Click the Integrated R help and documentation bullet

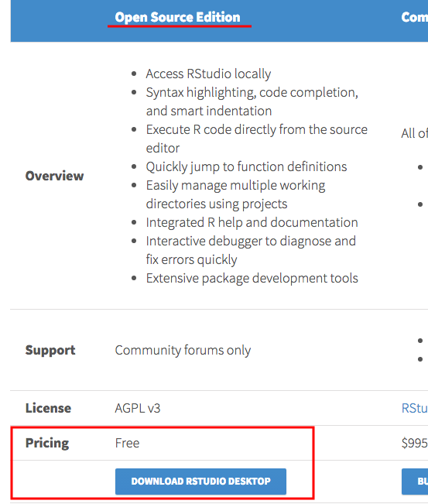(x=252, y=222)
